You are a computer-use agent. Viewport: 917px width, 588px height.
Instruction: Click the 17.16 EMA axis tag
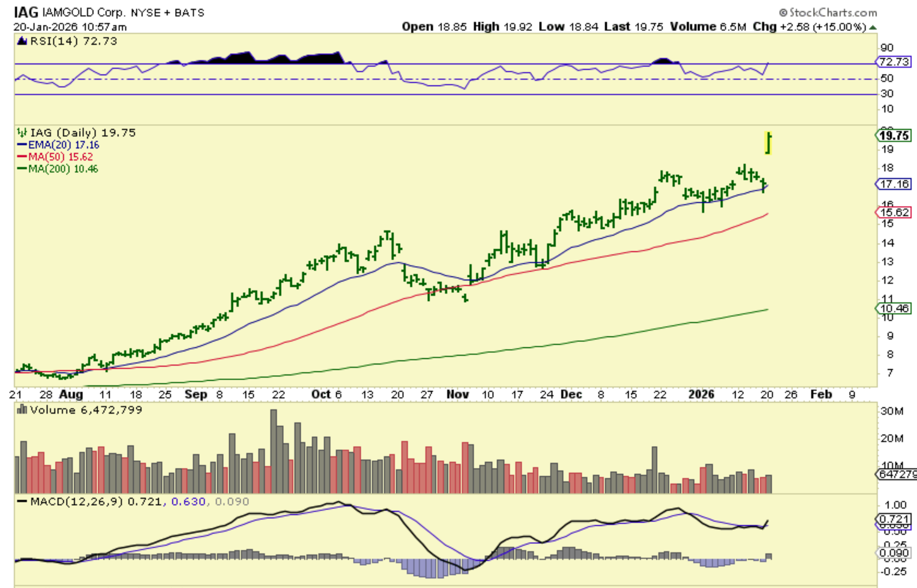[x=894, y=184]
